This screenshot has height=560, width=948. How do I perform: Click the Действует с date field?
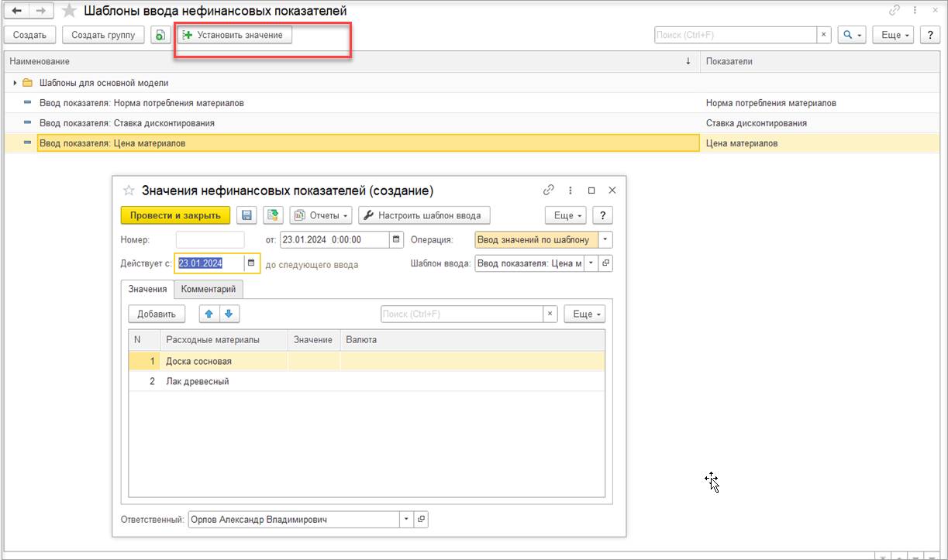click(209, 263)
